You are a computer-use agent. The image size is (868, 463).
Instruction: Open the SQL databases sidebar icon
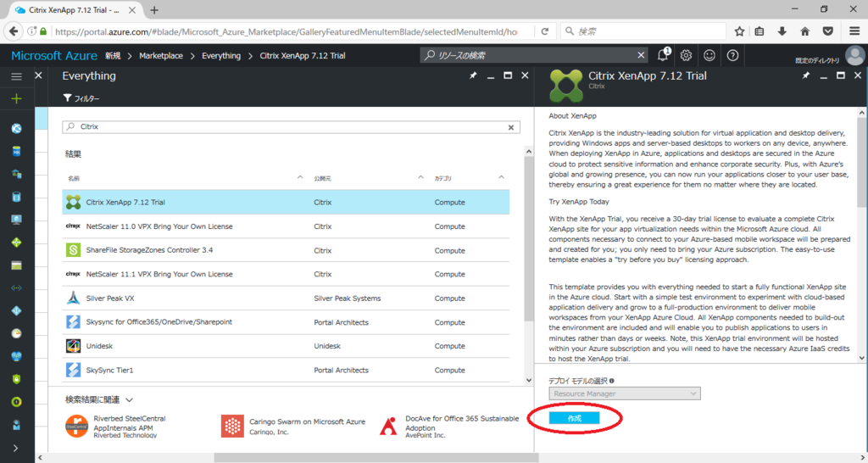point(17,151)
